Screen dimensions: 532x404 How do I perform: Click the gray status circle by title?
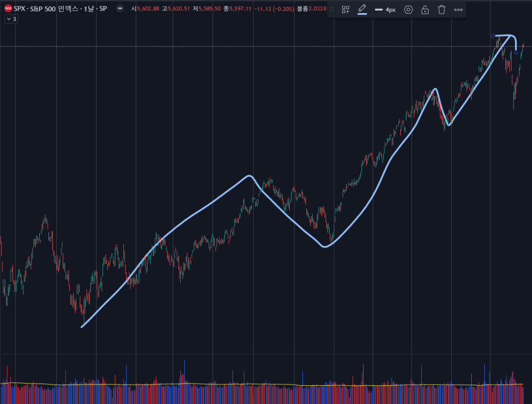[120, 9]
